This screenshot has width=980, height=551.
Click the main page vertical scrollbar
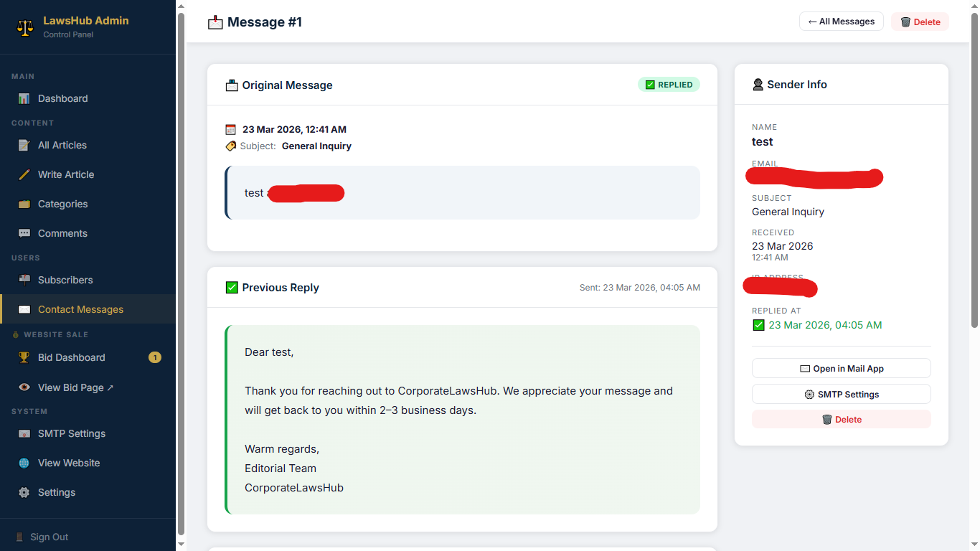(x=974, y=165)
